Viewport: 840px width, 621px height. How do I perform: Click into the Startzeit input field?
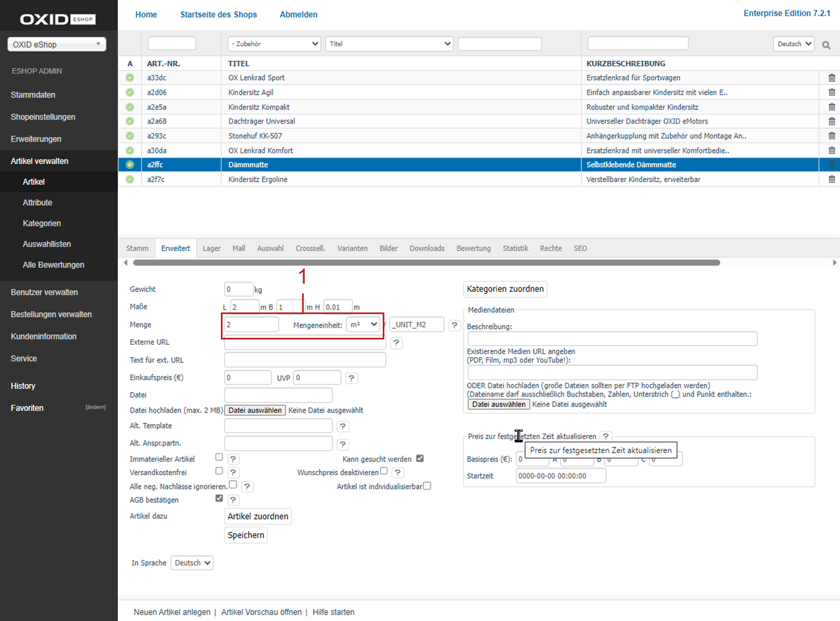[561, 476]
